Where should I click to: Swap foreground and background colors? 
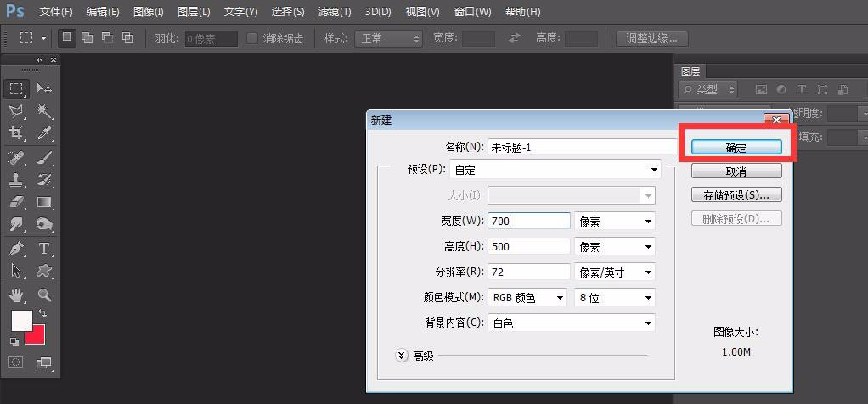click(x=42, y=314)
